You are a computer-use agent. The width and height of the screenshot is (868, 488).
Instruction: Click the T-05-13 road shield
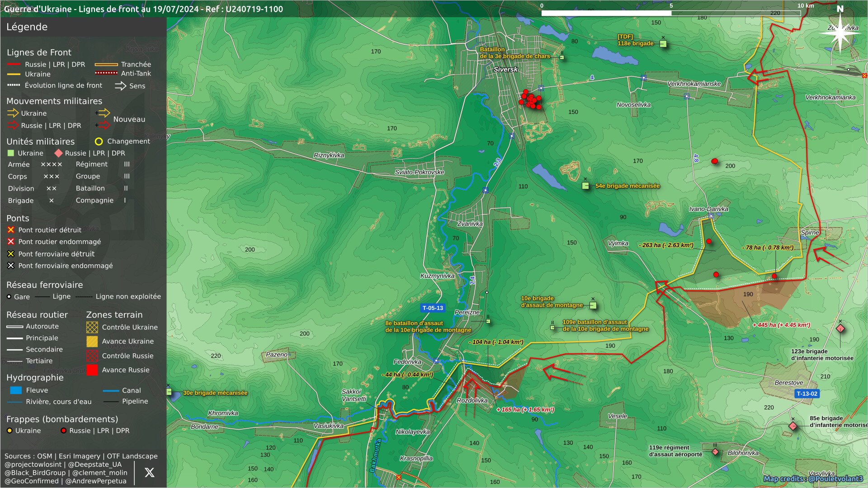tap(433, 308)
